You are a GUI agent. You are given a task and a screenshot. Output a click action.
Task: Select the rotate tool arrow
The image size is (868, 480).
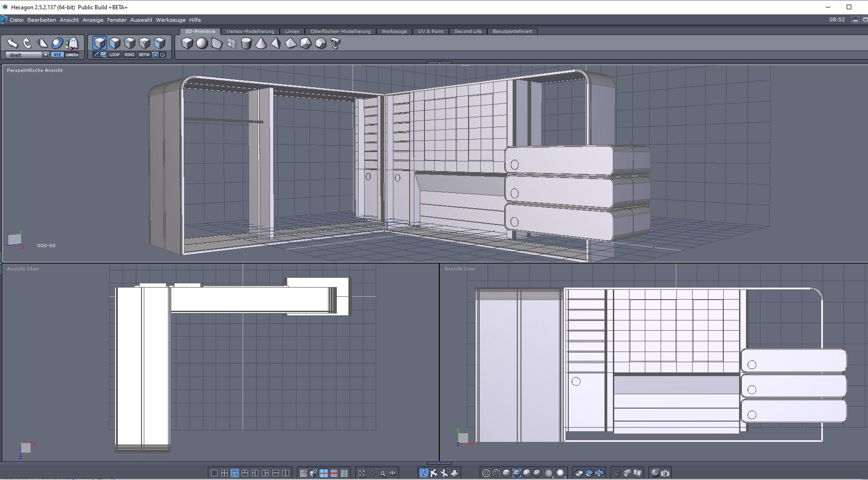tap(27, 43)
